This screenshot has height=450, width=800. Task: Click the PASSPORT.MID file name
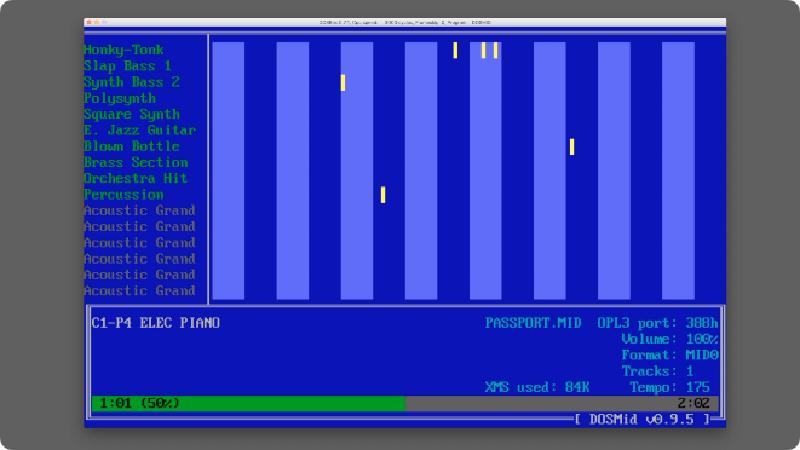(x=533, y=323)
